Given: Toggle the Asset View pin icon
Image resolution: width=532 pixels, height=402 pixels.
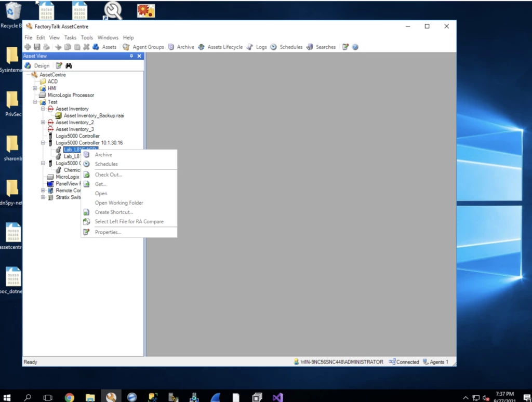Looking at the screenshot, I should coord(131,56).
